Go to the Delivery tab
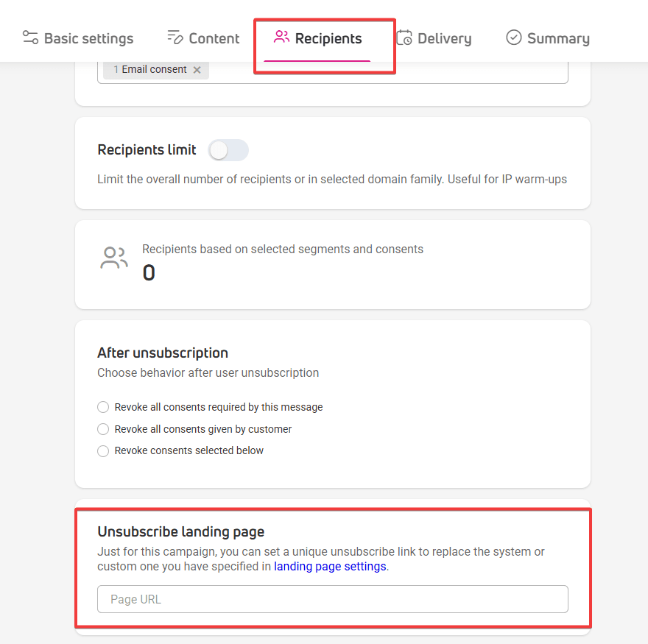 pos(434,38)
